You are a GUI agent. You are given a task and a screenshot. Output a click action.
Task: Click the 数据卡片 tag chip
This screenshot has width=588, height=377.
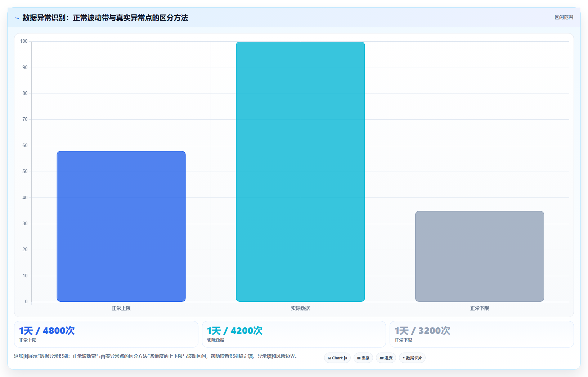[x=412, y=358]
